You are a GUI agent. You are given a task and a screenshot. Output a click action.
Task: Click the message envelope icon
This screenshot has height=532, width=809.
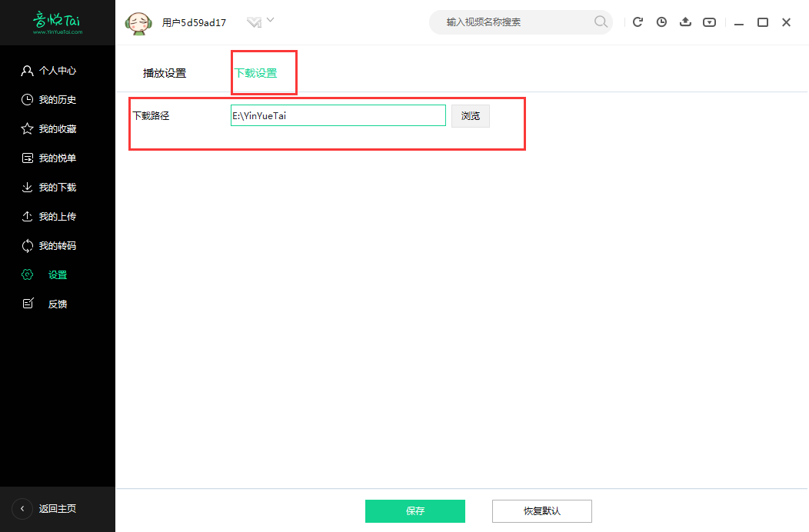tap(254, 22)
